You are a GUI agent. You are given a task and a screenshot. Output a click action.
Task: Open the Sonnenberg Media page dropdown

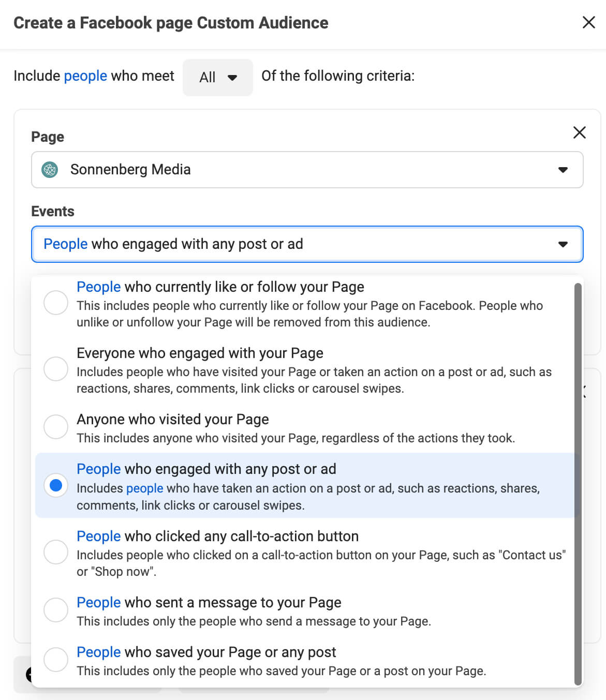click(307, 170)
